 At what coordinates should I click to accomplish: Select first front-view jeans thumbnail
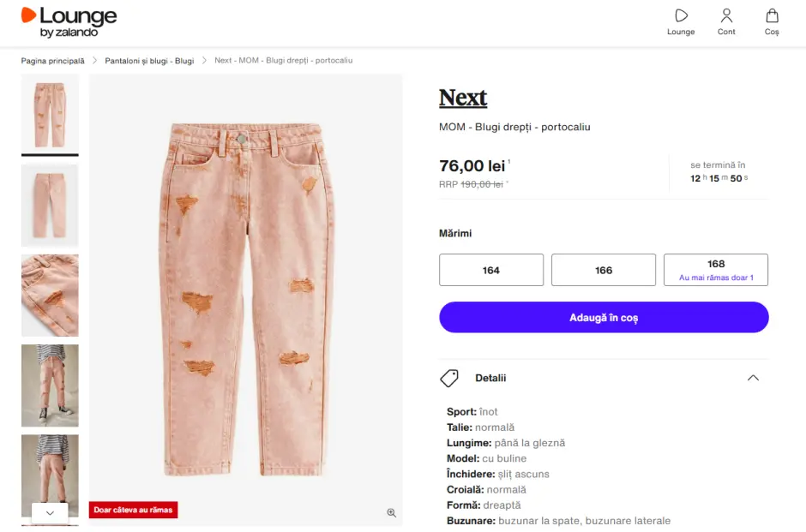(x=50, y=114)
